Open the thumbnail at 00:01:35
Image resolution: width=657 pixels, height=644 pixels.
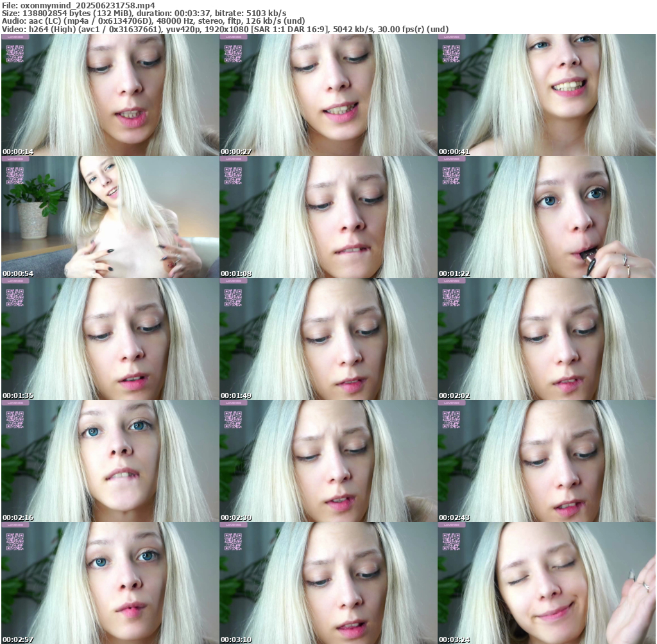tap(110, 338)
